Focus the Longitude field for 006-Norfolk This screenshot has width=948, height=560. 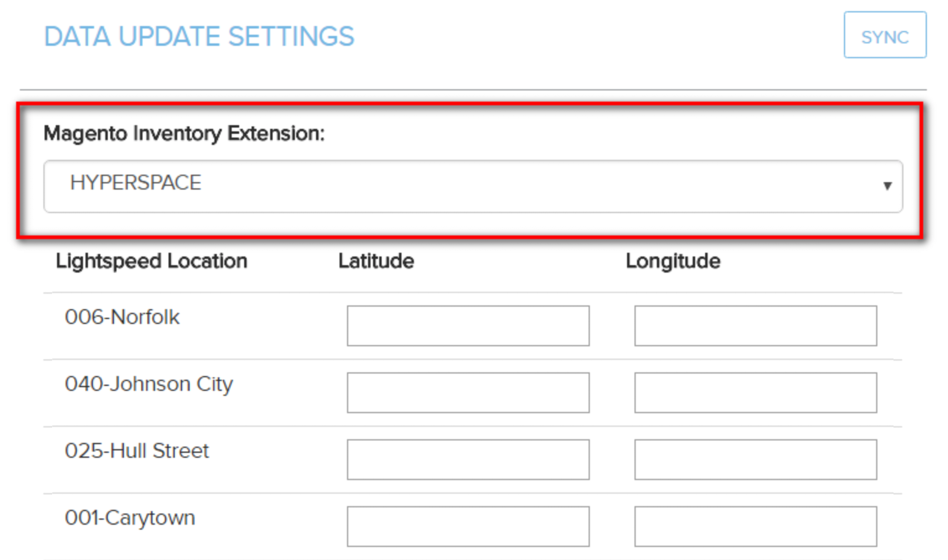[755, 326]
